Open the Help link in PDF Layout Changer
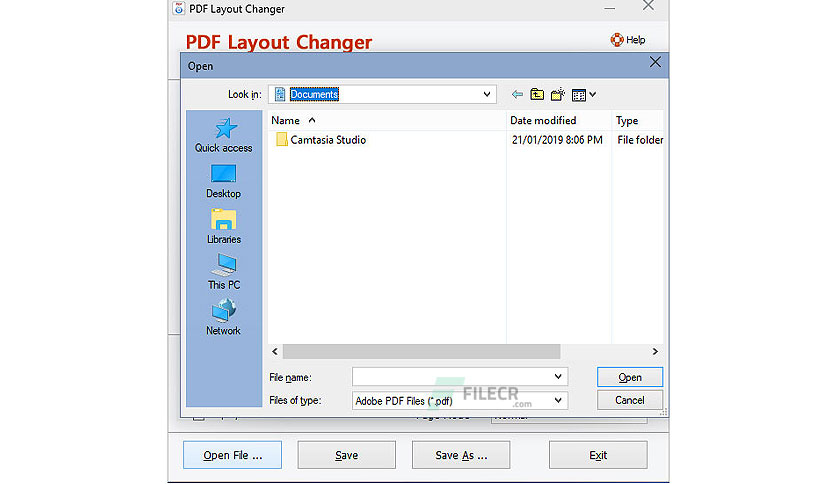Viewport: 836px width, 484px height. (x=628, y=40)
